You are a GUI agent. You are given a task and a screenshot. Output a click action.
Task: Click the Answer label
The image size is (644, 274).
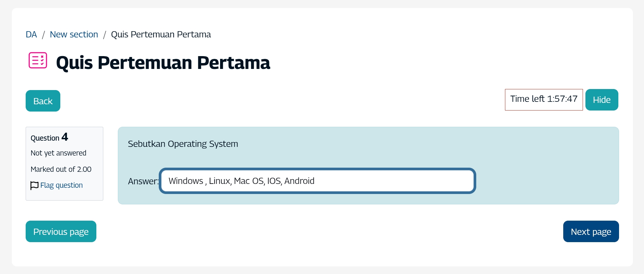click(143, 181)
